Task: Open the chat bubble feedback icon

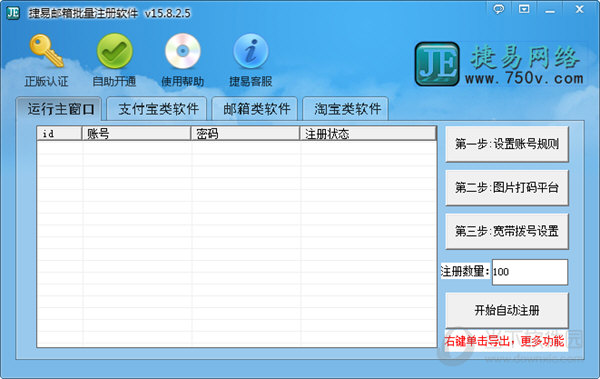Action: [499, 9]
